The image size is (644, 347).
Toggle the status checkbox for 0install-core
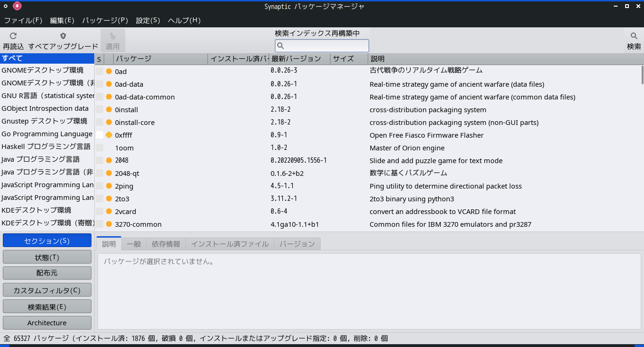click(99, 122)
